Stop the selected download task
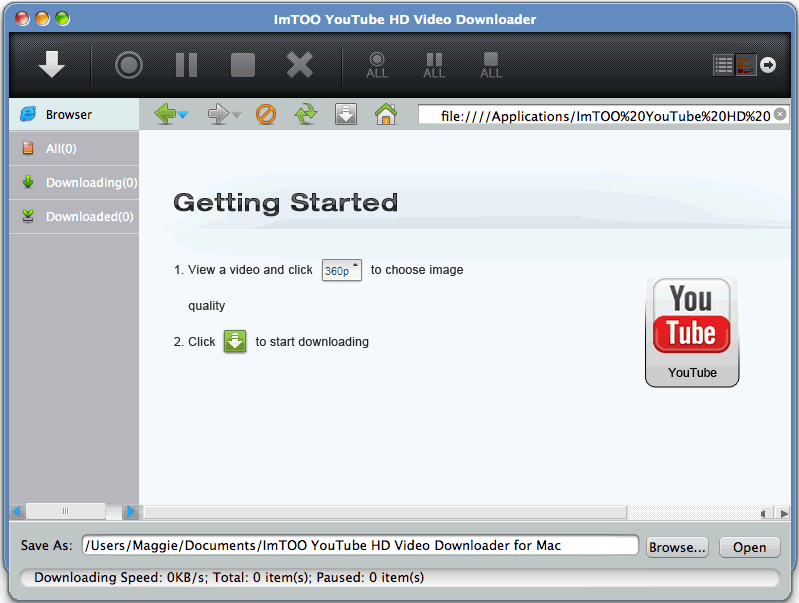The image size is (799, 603). click(x=243, y=65)
